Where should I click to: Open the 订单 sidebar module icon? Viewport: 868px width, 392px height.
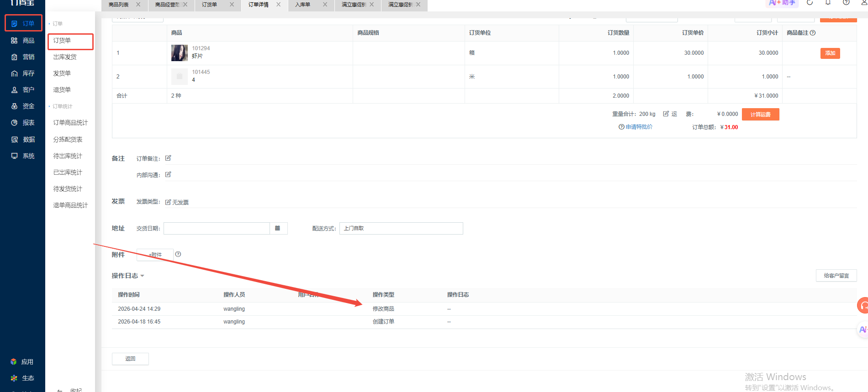coord(14,24)
